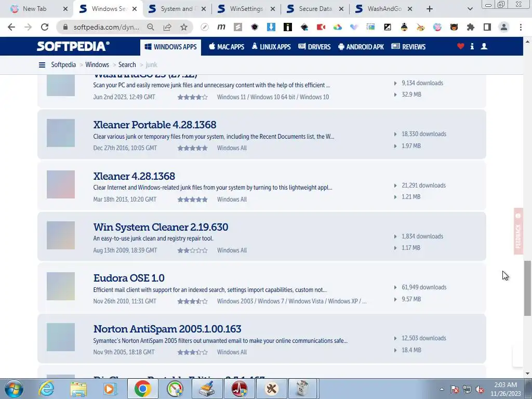Click the Search breadcrumb link

tap(127, 65)
